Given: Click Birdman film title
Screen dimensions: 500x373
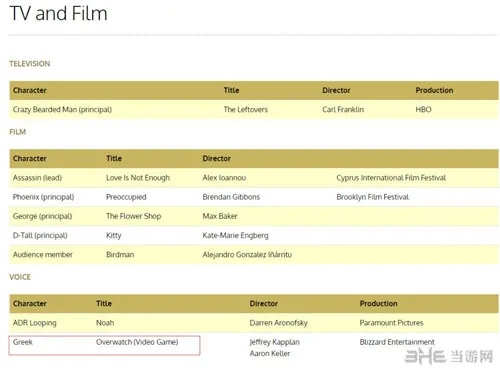Looking at the screenshot, I should (x=120, y=255).
